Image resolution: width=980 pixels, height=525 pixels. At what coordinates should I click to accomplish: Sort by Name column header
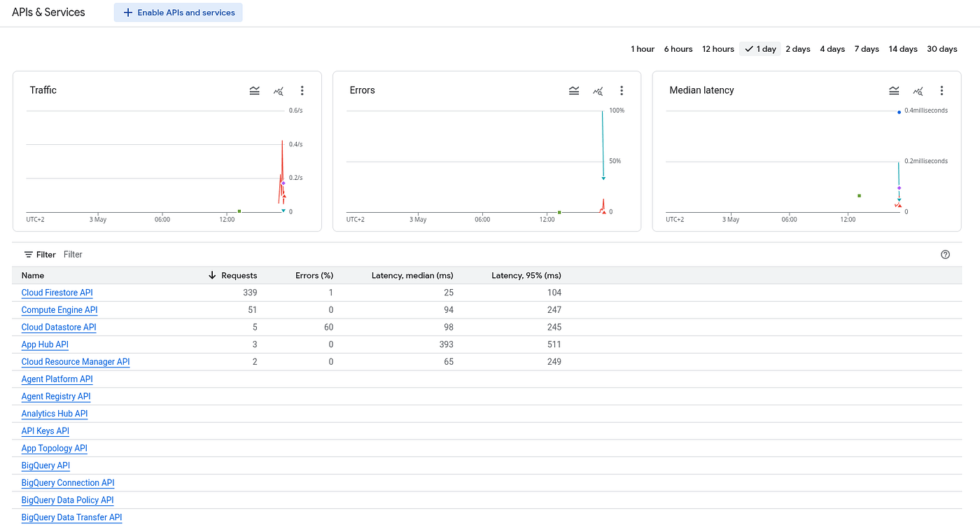(x=33, y=275)
